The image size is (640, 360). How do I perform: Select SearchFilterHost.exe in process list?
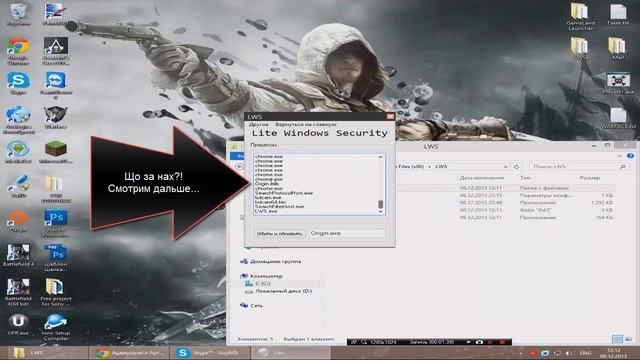click(279, 207)
